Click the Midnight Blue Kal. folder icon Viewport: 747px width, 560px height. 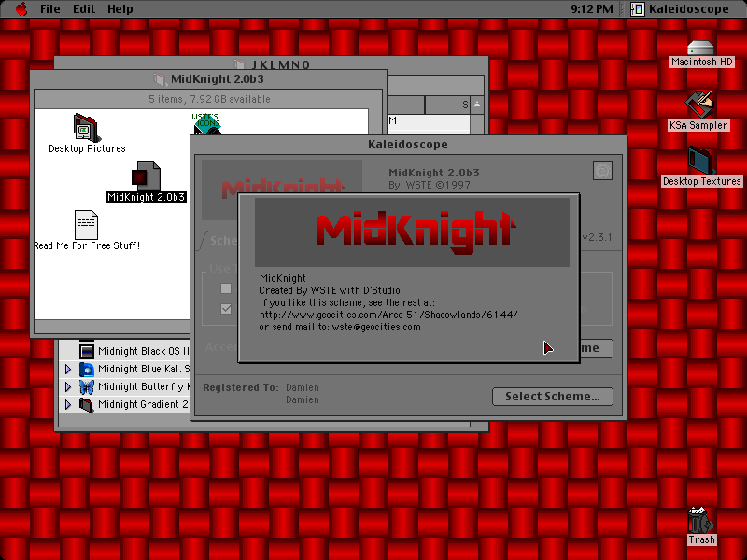86,369
